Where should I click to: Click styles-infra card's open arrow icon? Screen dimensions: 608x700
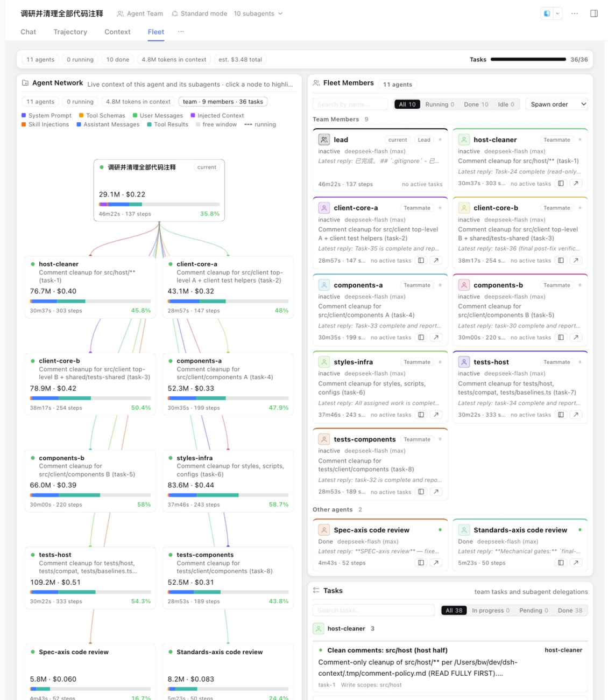point(436,415)
